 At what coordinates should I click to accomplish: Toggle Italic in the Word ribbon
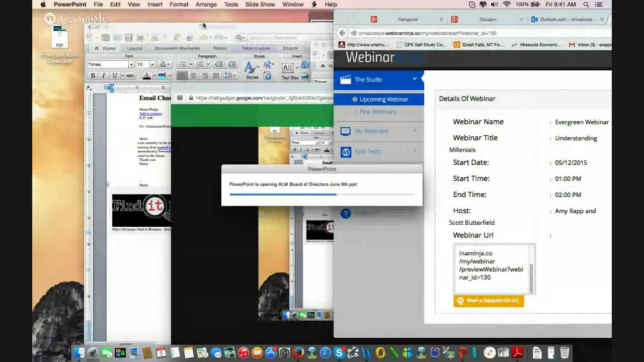(x=103, y=75)
